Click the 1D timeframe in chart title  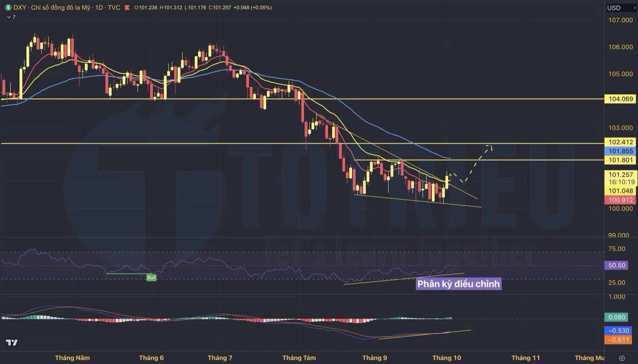[99, 8]
